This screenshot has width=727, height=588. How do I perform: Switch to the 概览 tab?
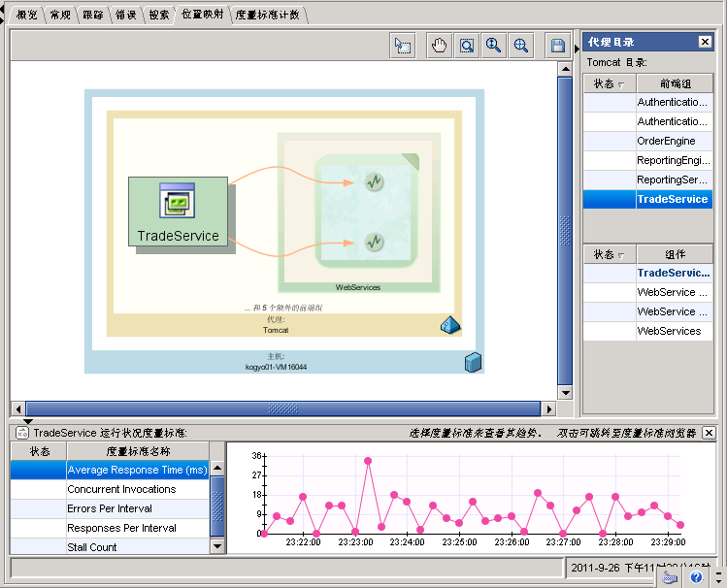coord(26,15)
